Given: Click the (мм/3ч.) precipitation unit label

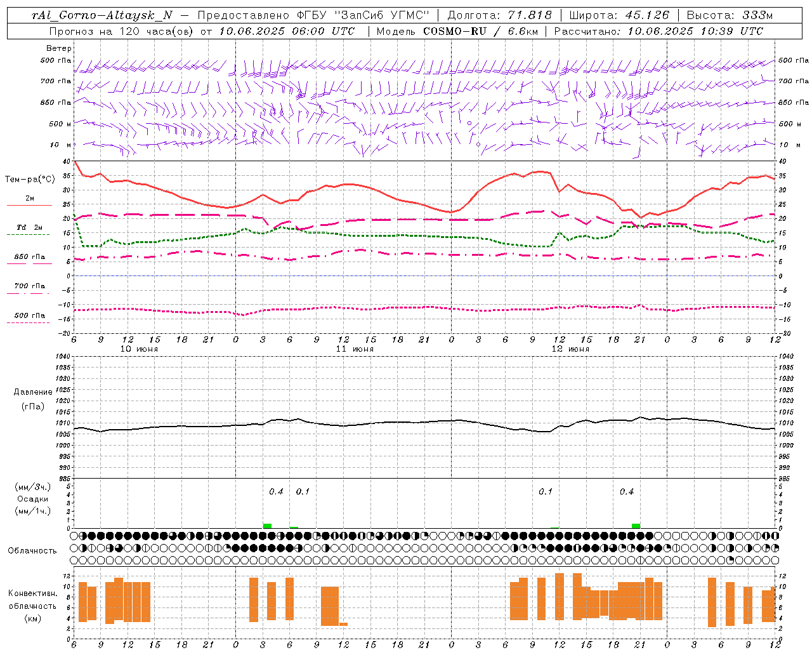Looking at the screenshot, I should pos(33,487).
